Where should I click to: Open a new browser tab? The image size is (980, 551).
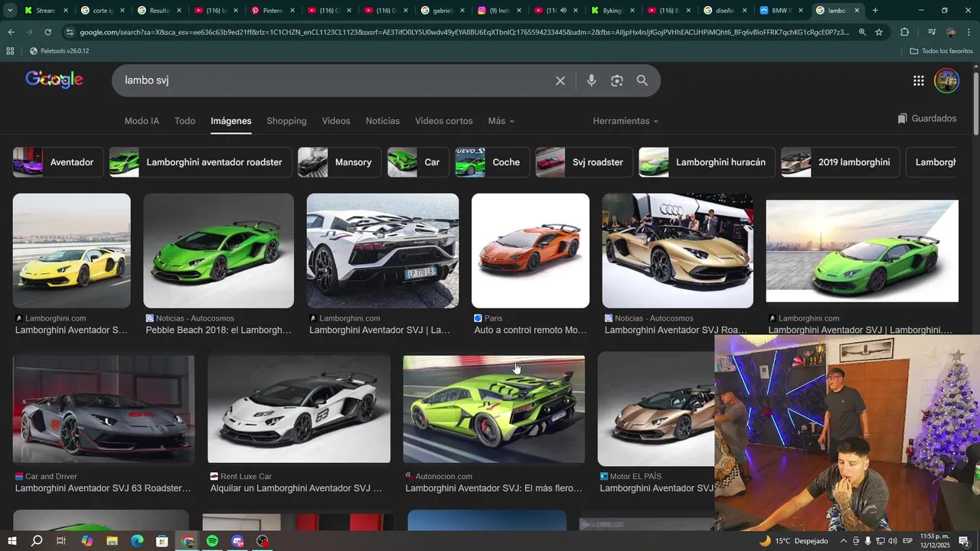(x=875, y=11)
